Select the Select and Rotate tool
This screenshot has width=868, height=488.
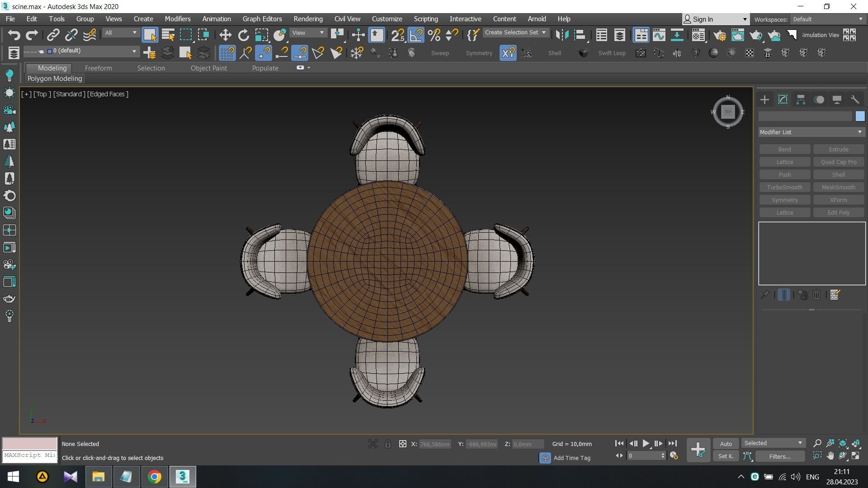(x=243, y=35)
